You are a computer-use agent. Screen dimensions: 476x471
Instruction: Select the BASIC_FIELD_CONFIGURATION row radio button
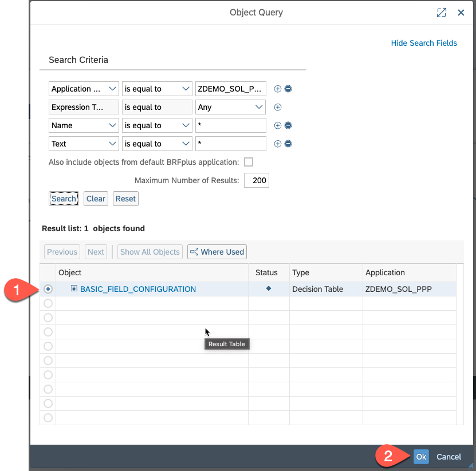[x=48, y=289]
